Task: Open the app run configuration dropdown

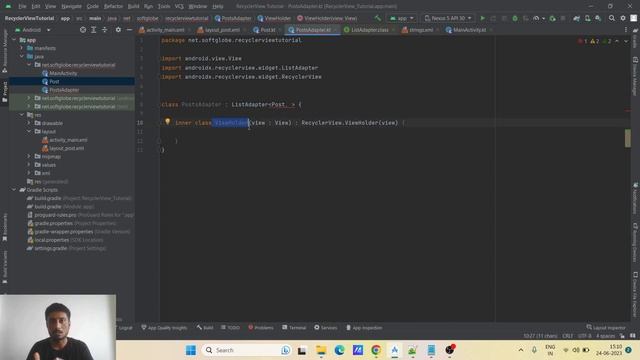Action: pyautogui.click(x=402, y=18)
